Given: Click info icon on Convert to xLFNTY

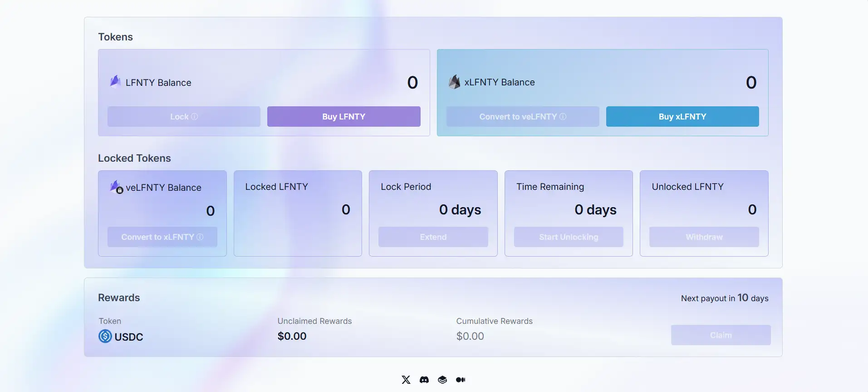Looking at the screenshot, I should pos(200,237).
